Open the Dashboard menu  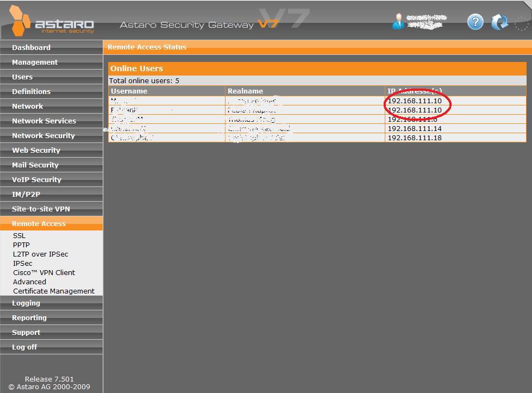coord(51,47)
